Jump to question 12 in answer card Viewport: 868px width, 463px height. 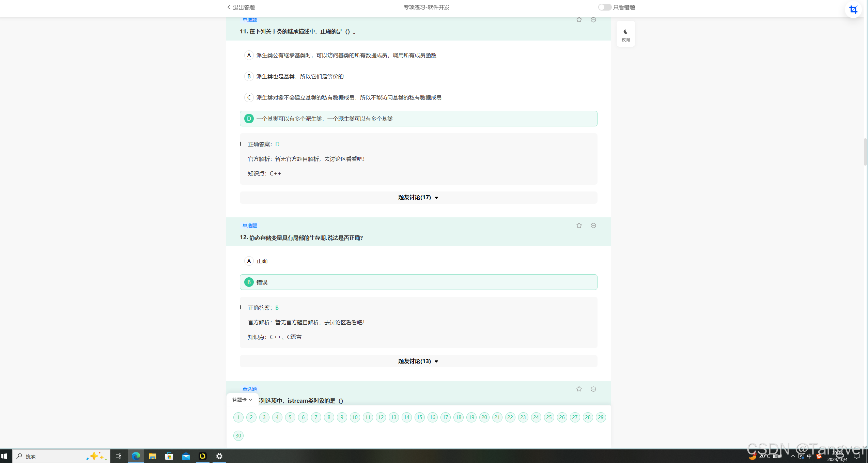tap(381, 417)
